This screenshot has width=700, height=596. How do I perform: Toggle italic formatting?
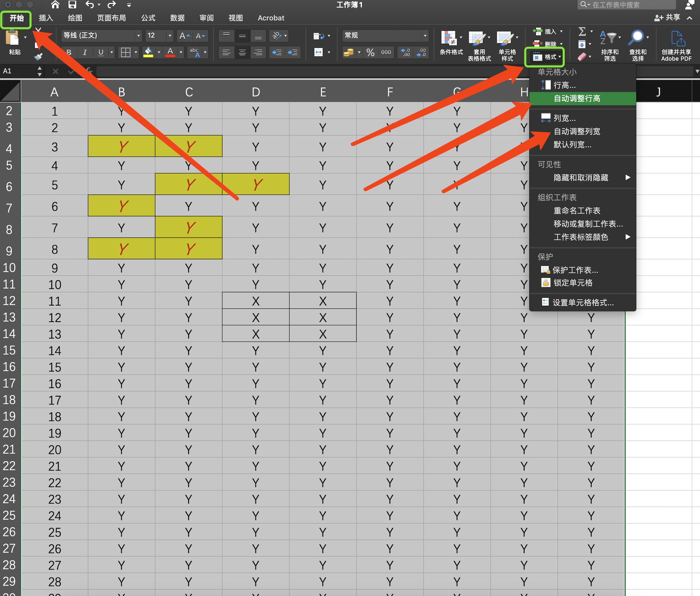[85, 52]
